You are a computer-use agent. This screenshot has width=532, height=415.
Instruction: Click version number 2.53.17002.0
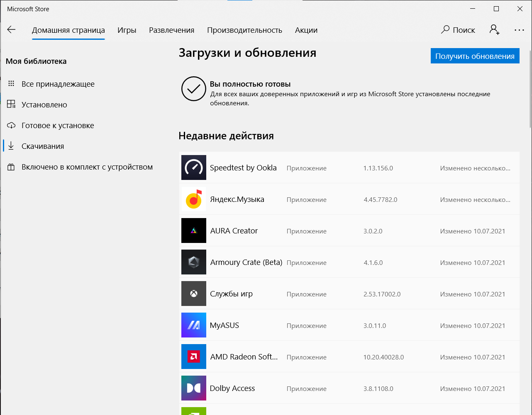(382, 294)
